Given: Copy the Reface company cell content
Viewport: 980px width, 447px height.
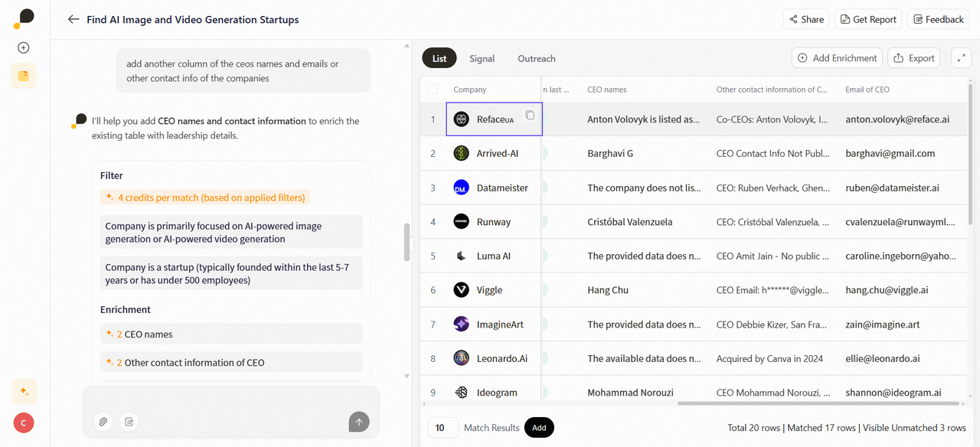Looking at the screenshot, I should (x=529, y=116).
